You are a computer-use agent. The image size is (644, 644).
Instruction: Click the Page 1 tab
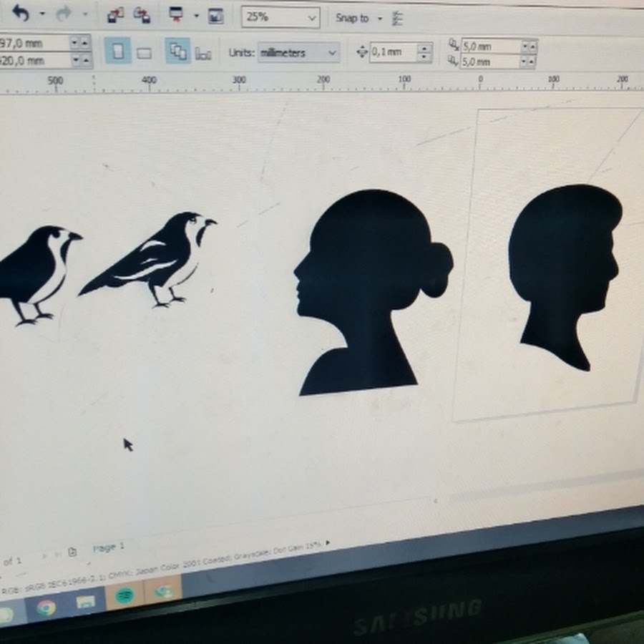[109, 547]
